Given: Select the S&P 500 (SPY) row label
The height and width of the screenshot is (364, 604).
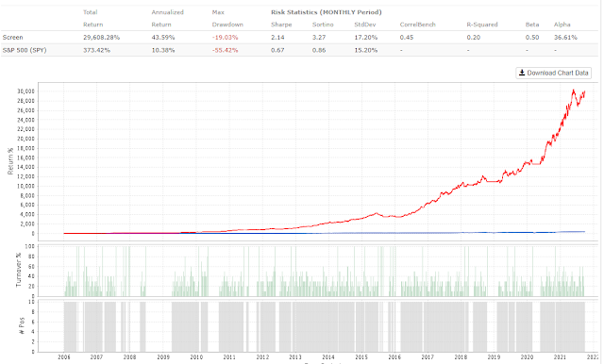Looking at the screenshot, I should (25, 50).
